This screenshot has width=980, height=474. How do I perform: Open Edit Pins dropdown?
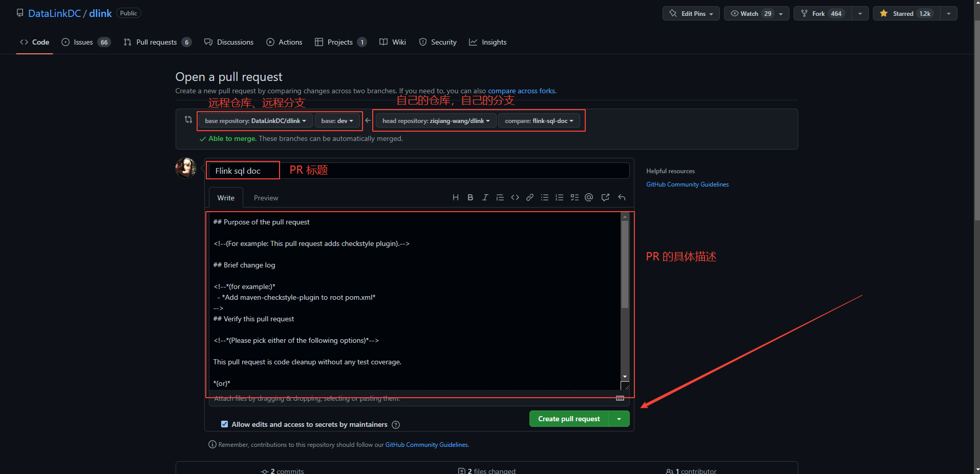[691, 13]
